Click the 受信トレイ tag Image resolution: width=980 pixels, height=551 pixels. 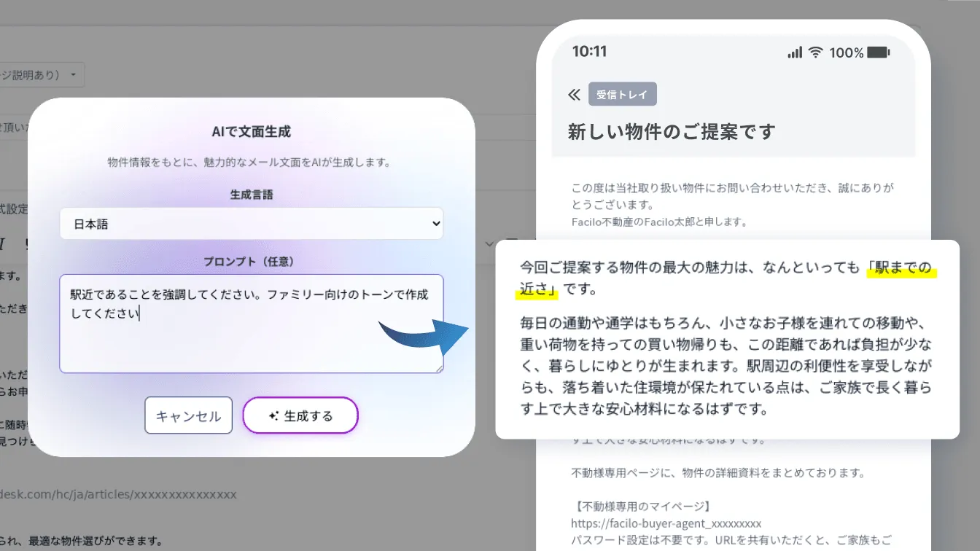pos(622,95)
